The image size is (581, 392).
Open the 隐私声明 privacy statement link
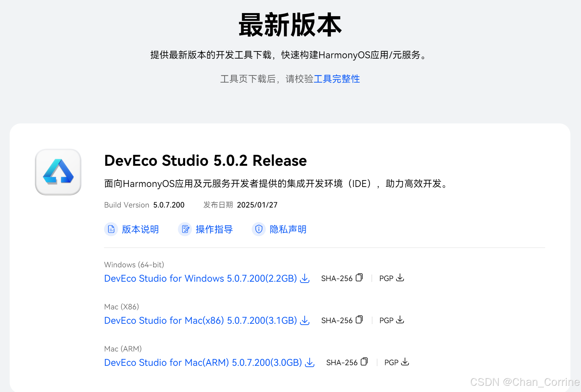click(288, 229)
